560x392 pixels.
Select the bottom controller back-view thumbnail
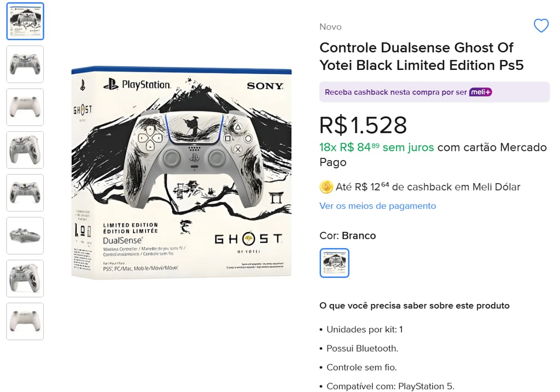click(x=25, y=321)
